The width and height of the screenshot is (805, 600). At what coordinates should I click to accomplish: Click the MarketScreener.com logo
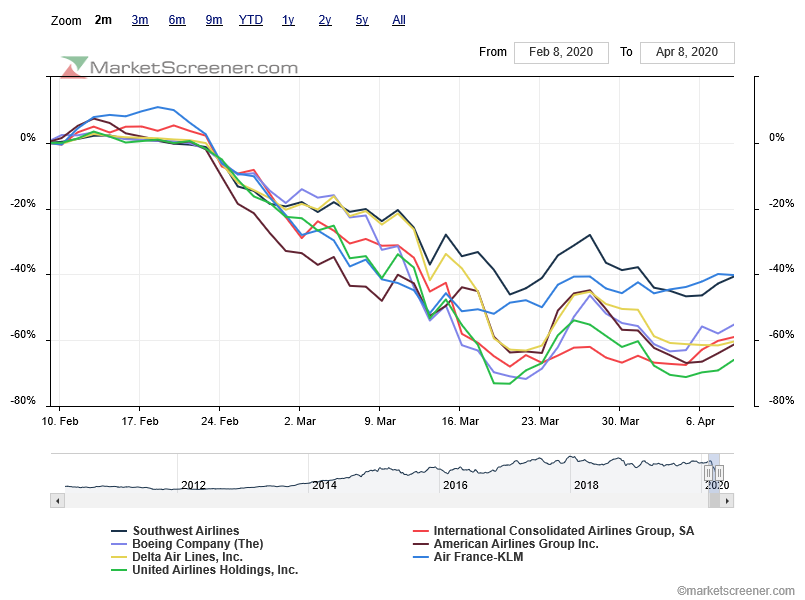point(179,67)
